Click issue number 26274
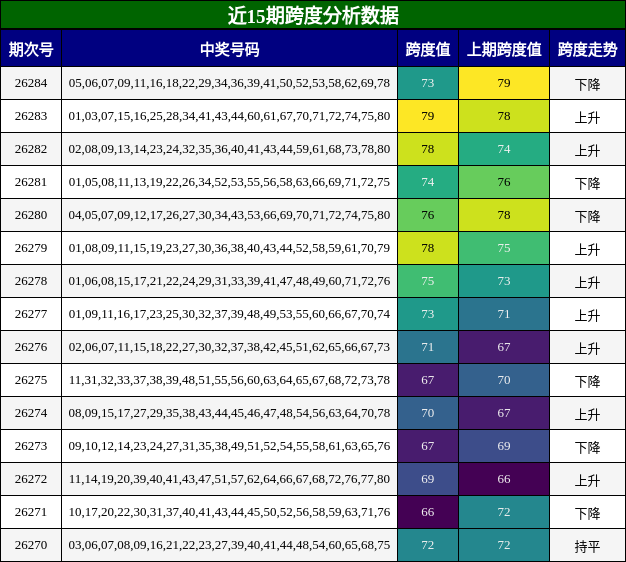626x562 pixels. [31, 413]
